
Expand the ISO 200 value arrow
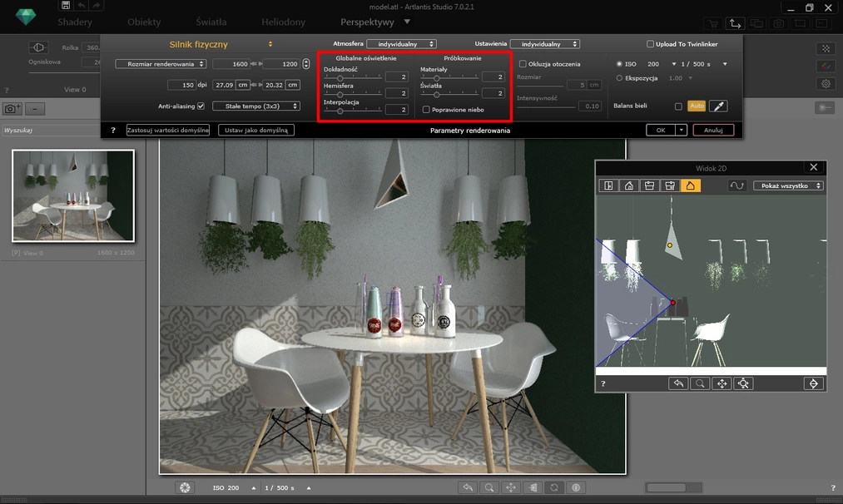point(673,64)
